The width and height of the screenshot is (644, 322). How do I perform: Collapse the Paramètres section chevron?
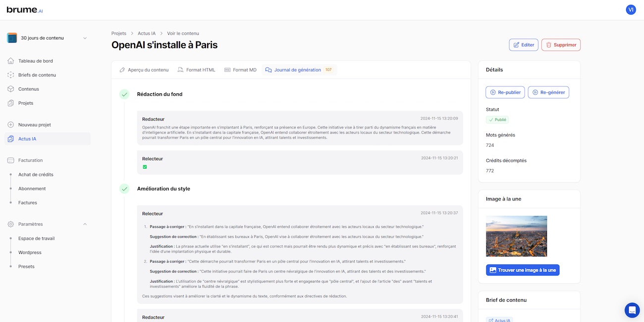pyautogui.click(x=85, y=224)
